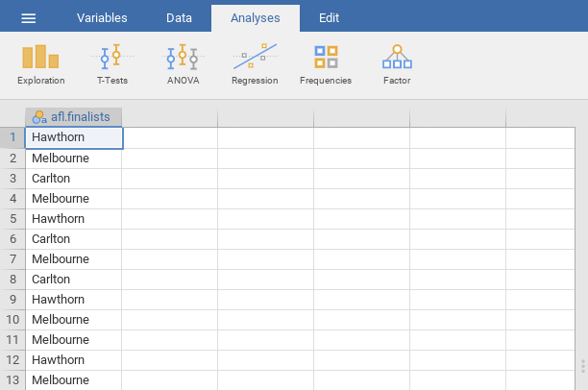The image size is (588, 390).
Task: Select row header number 10
Action: (12, 320)
